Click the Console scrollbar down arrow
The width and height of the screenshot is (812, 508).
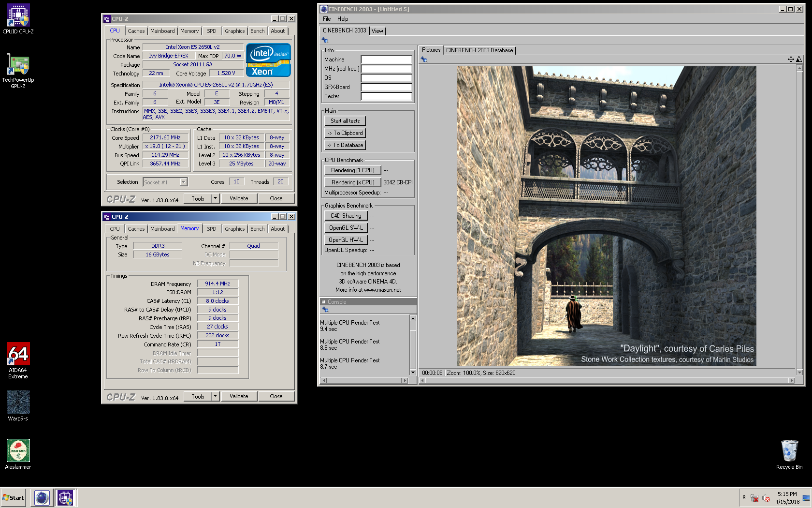(x=413, y=372)
